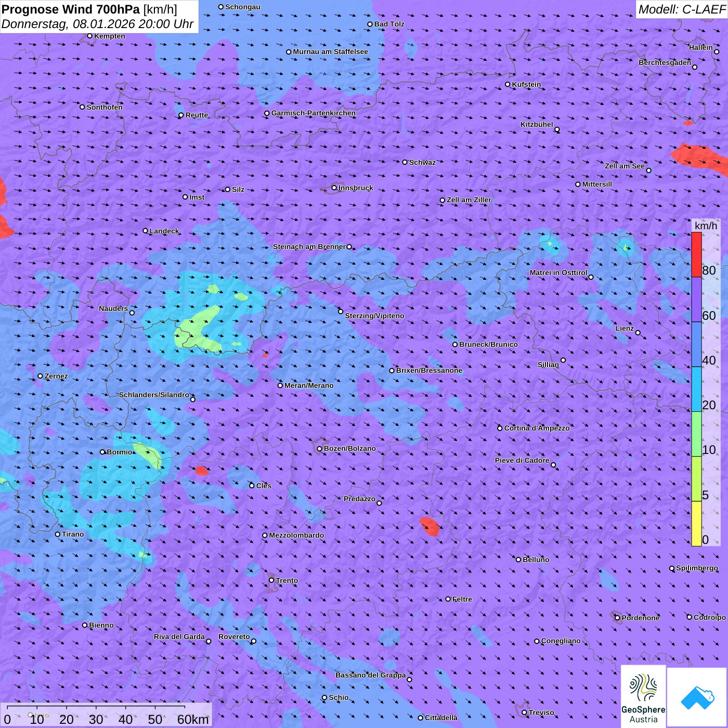Click the 'Rovereto' label
The height and width of the screenshot is (728, 728).
coord(234,636)
